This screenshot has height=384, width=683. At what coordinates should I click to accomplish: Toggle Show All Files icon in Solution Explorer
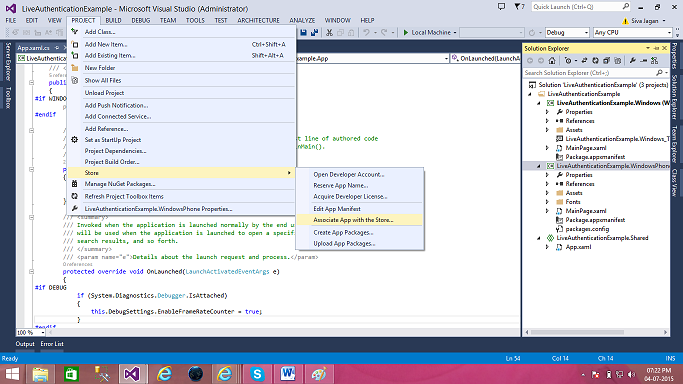[x=617, y=61]
